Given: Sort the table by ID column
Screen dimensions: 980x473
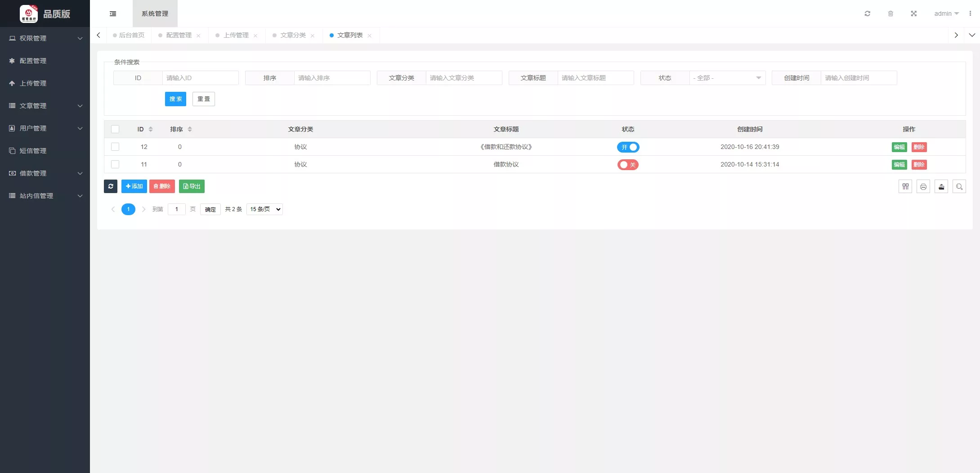Looking at the screenshot, I should coord(150,129).
